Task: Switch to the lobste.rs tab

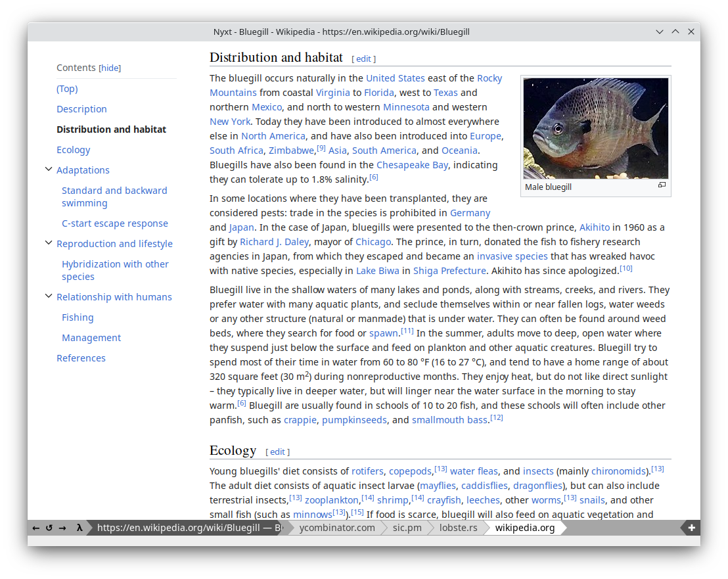Action: point(458,528)
